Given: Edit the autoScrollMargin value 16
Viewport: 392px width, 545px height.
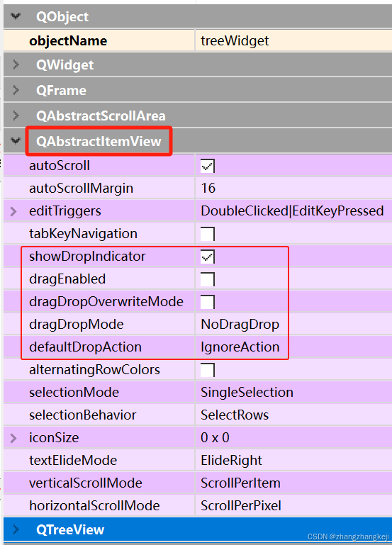Looking at the screenshot, I should click(208, 188).
